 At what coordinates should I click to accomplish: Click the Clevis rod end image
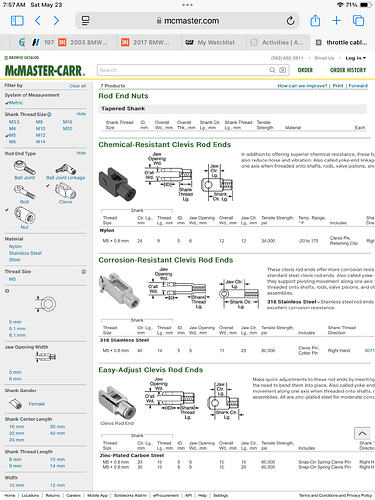[65, 191]
